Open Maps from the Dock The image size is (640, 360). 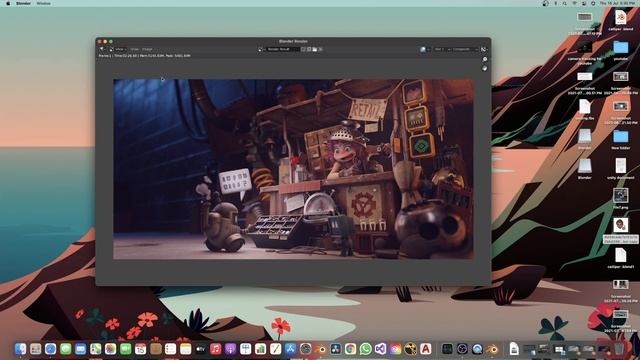96,349
